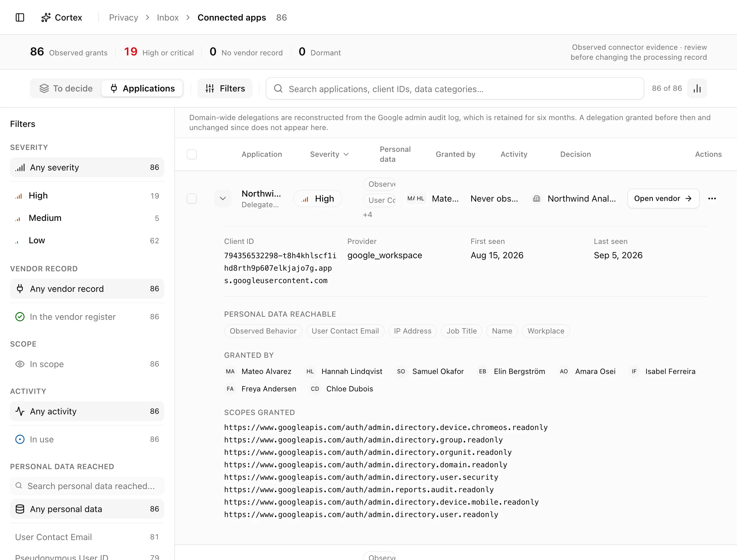Tick the Northwind row checkbox

click(x=192, y=199)
